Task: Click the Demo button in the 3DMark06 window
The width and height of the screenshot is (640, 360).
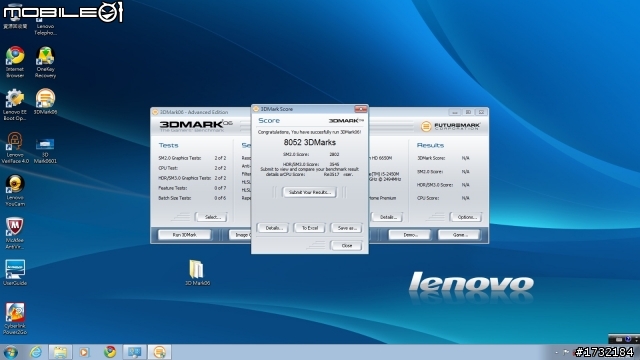Action: coord(409,235)
